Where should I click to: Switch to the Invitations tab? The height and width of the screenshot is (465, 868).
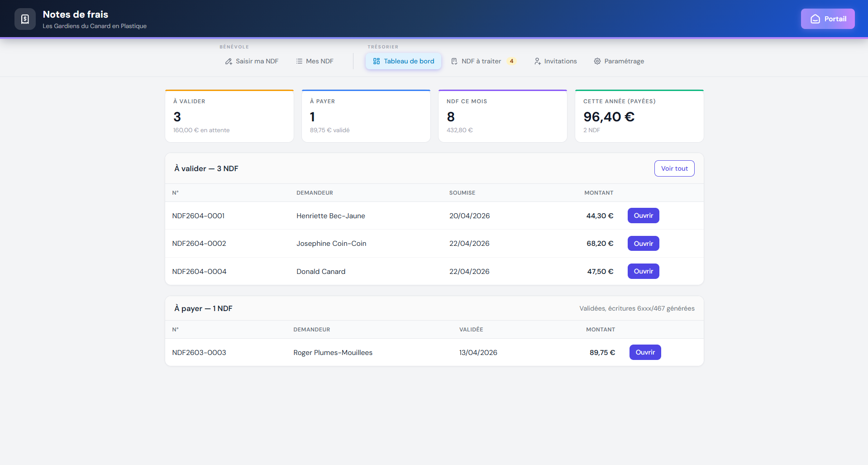[560, 61]
